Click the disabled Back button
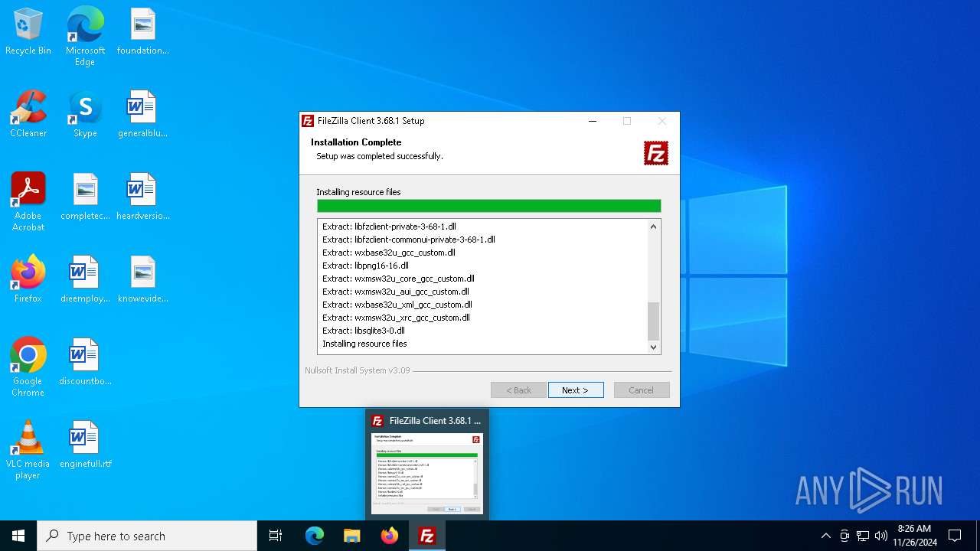 [518, 390]
